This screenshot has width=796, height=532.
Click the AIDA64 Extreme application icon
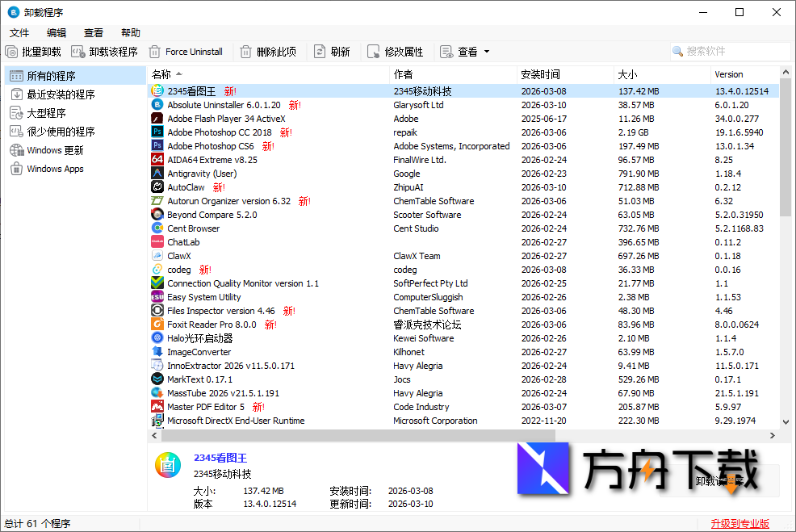[157, 160]
